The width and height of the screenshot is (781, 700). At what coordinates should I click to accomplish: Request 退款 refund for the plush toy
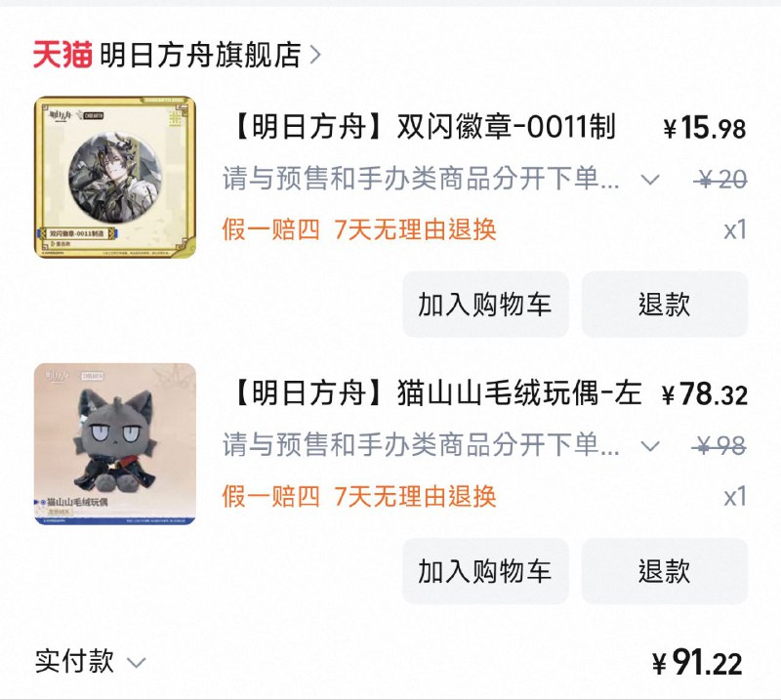tap(665, 570)
